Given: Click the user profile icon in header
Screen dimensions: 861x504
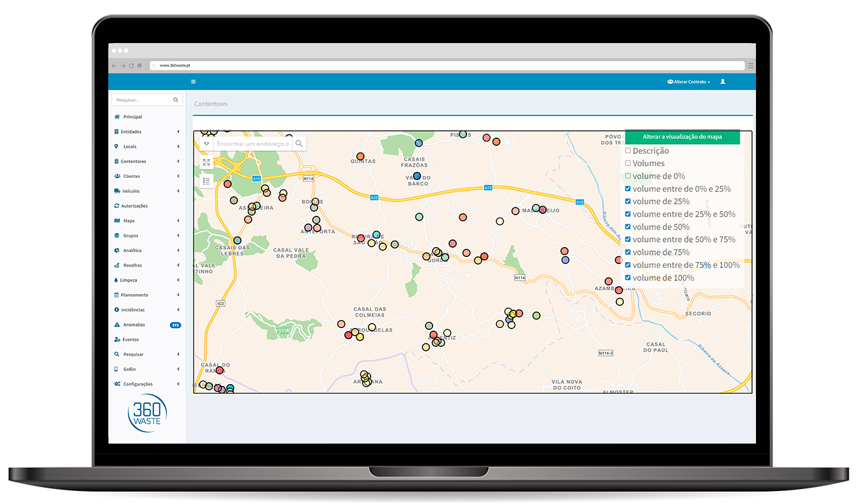Looking at the screenshot, I should click(x=723, y=82).
